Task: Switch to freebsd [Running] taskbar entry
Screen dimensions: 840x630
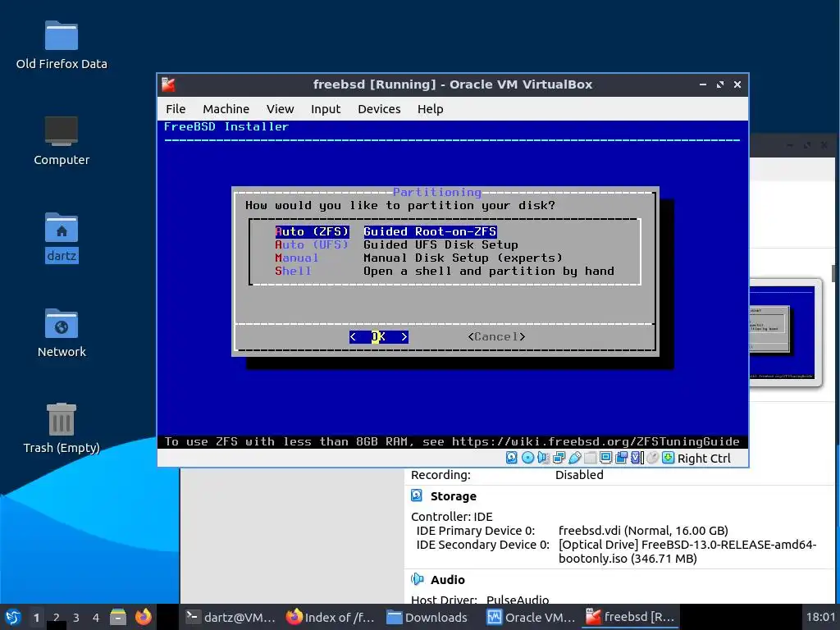Action: pos(630,617)
